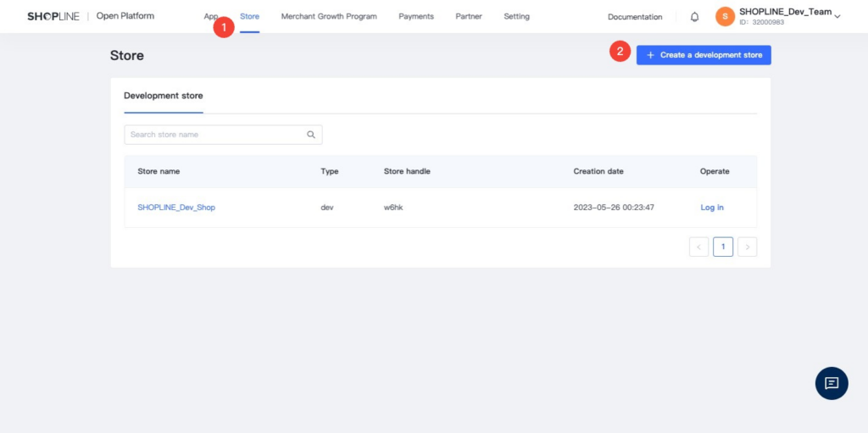Image resolution: width=868 pixels, height=433 pixels.
Task: Open the Documentation link
Action: pyautogui.click(x=635, y=17)
